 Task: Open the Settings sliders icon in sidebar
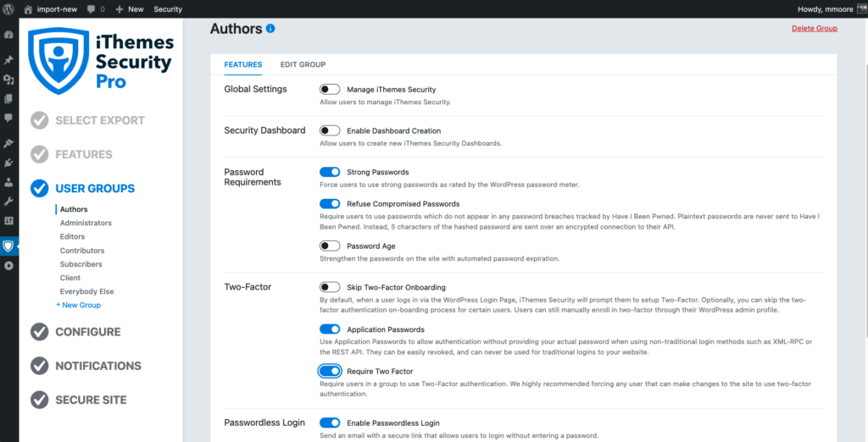[x=8, y=221]
